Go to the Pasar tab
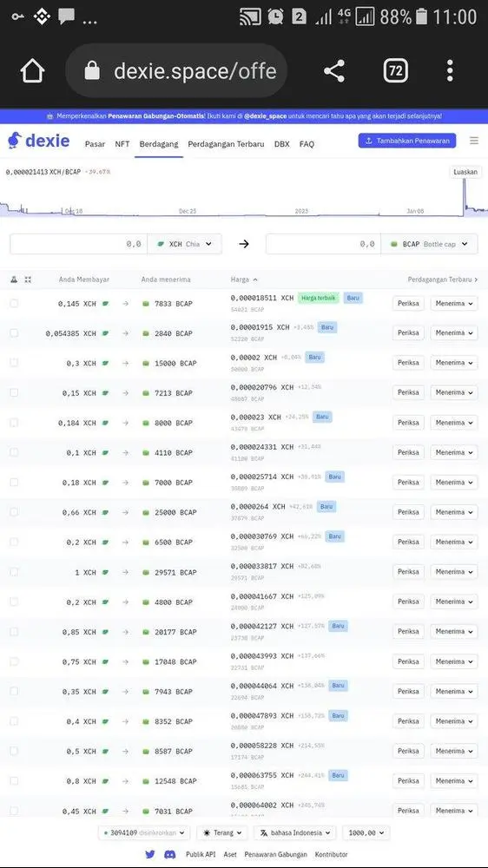This screenshot has width=488, height=868. click(x=95, y=144)
